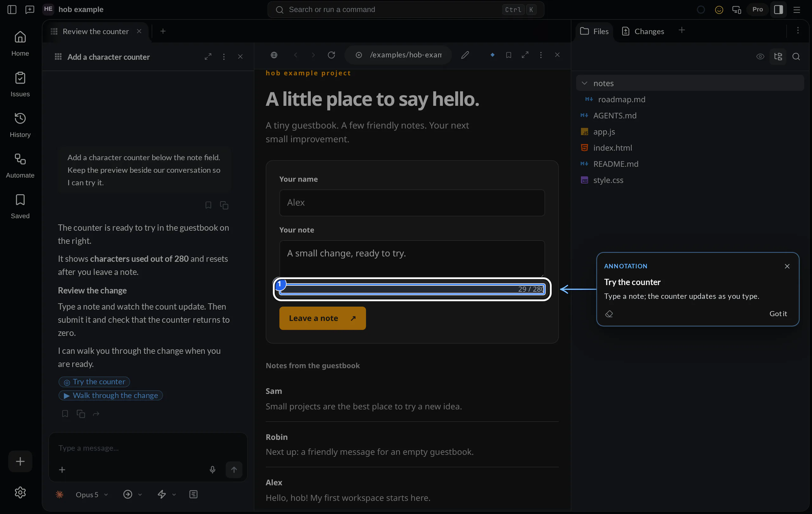This screenshot has width=812, height=514.
Task: Focus the search or run a command box
Action: point(406,10)
